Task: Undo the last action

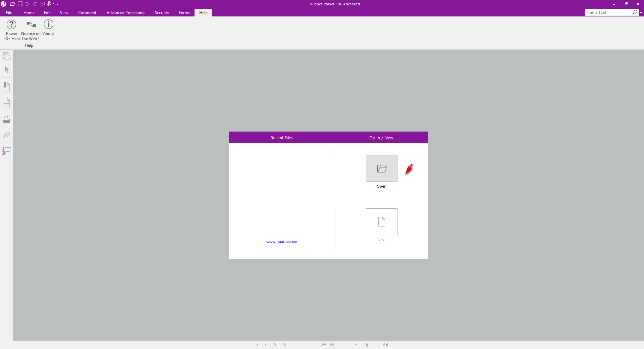Action: click(x=27, y=4)
